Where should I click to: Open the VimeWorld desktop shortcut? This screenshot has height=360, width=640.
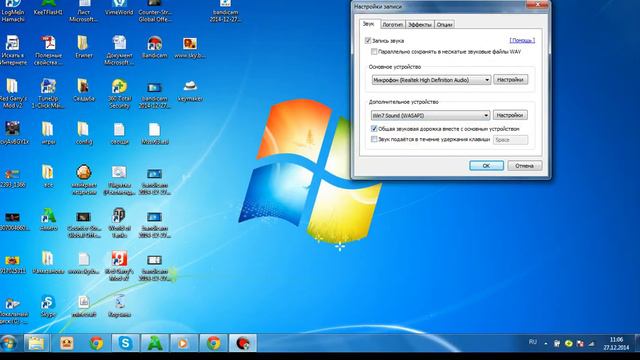pos(119,8)
